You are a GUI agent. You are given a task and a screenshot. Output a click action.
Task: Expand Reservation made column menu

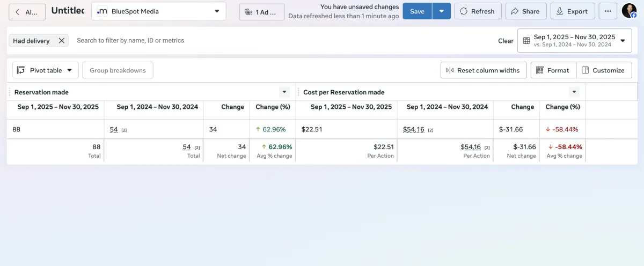(284, 92)
